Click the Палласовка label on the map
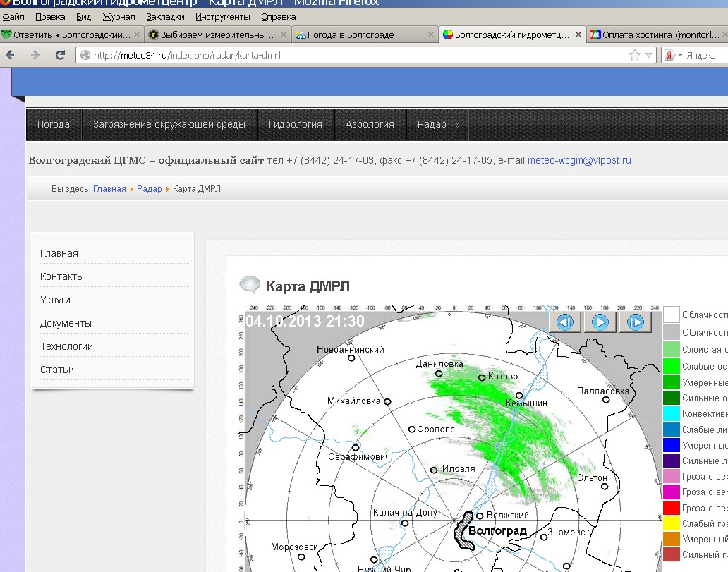 click(x=603, y=391)
